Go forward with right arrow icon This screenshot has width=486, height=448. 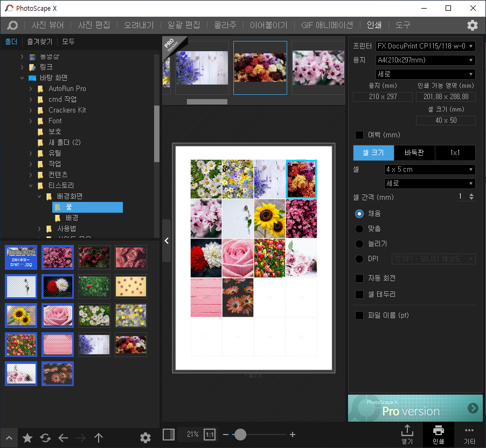coord(81,438)
